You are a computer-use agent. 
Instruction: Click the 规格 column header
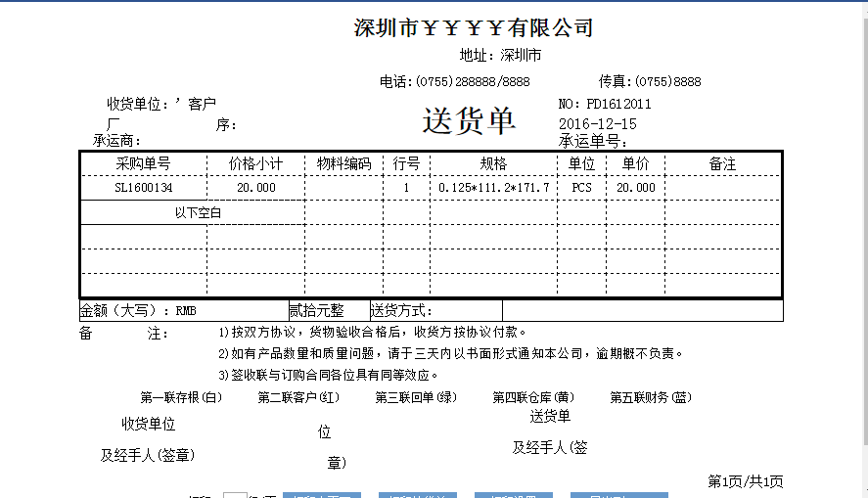tap(493, 164)
